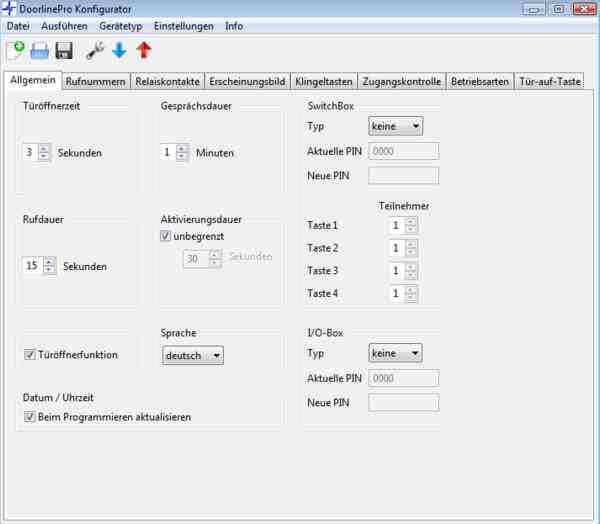Click the Taste 2 Teilnehmer spinner
Screen dimensions: 600x524
click(403, 248)
